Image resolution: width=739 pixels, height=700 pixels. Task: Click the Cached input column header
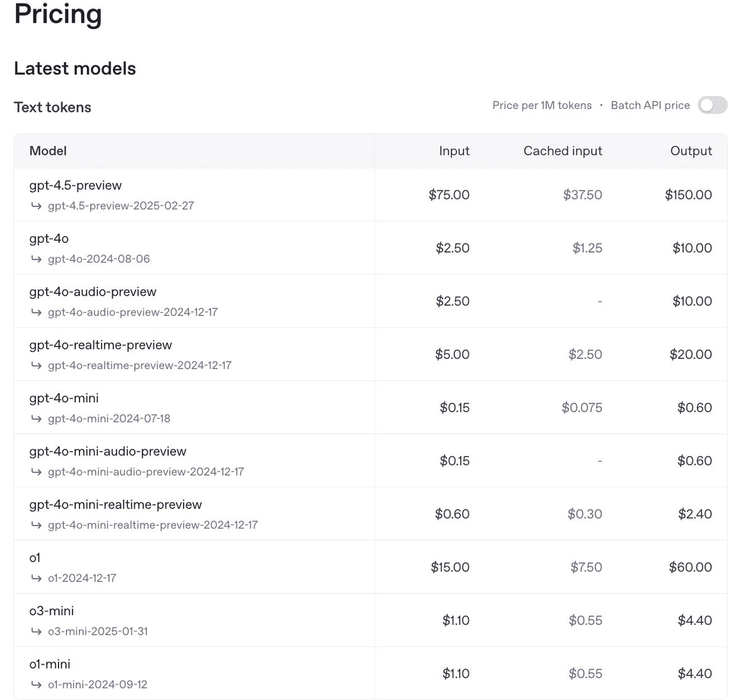(x=562, y=151)
